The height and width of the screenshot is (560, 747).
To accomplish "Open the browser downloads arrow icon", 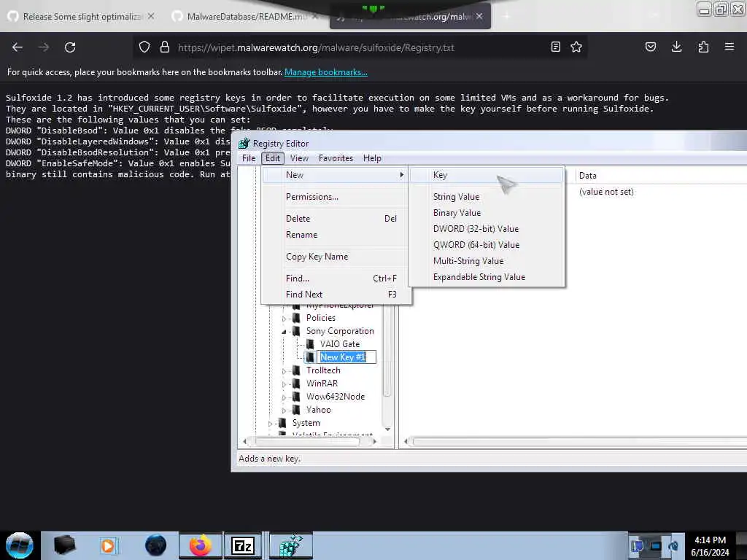I will [x=676, y=47].
